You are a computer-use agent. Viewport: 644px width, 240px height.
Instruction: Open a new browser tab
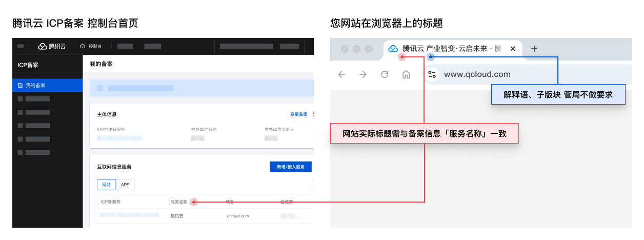click(x=534, y=49)
